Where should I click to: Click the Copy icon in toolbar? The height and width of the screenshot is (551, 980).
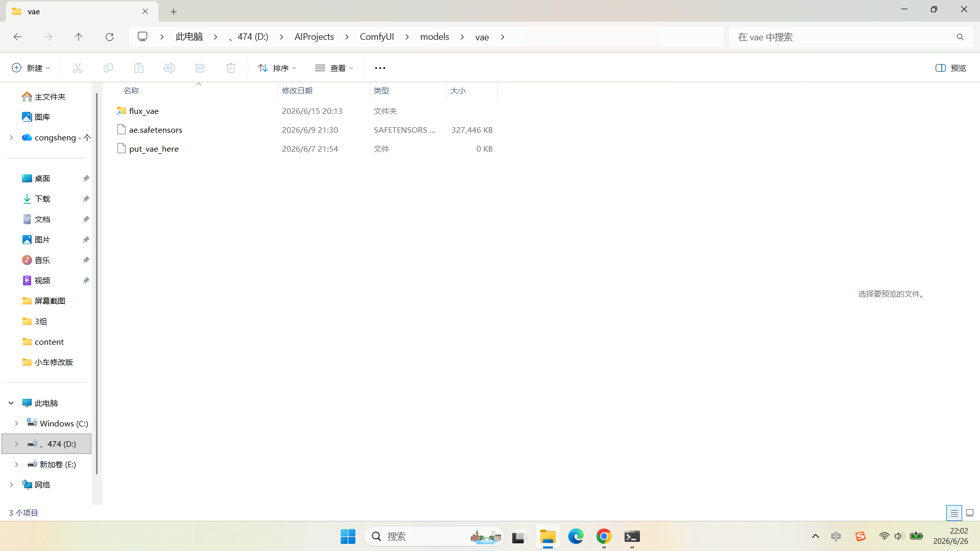pyautogui.click(x=108, y=68)
